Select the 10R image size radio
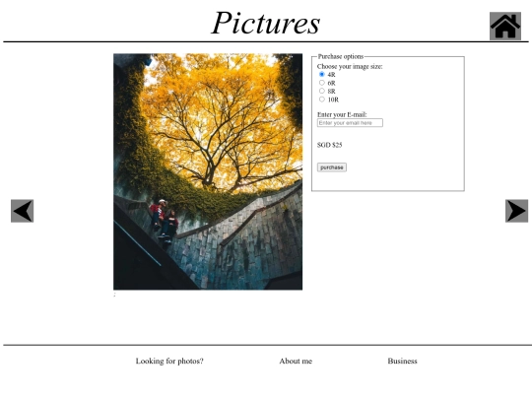Image resolution: width=532 pixels, height=399 pixels. [x=322, y=100]
